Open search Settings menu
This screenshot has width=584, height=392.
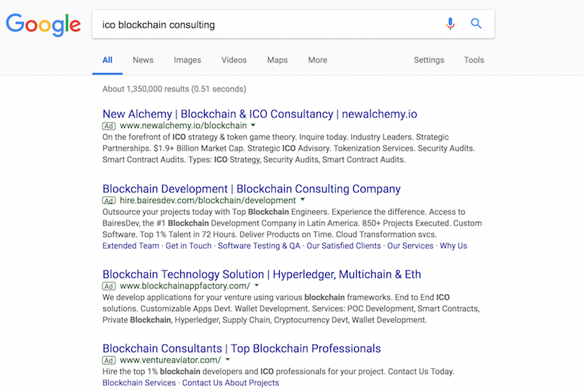pyautogui.click(x=429, y=60)
